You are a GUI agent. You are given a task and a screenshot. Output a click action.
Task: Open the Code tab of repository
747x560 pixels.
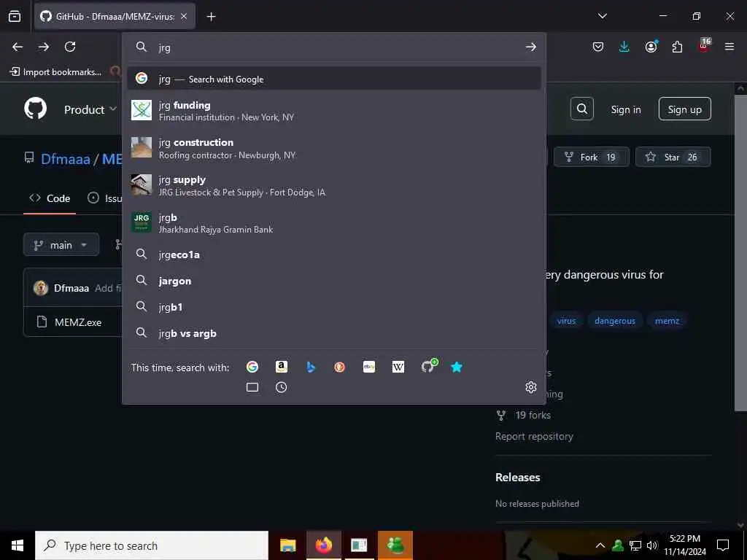pyautogui.click(x=50, y=198)
